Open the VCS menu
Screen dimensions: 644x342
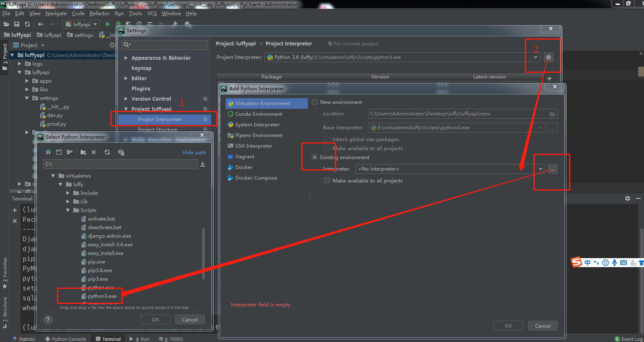(x=152, y=13)
